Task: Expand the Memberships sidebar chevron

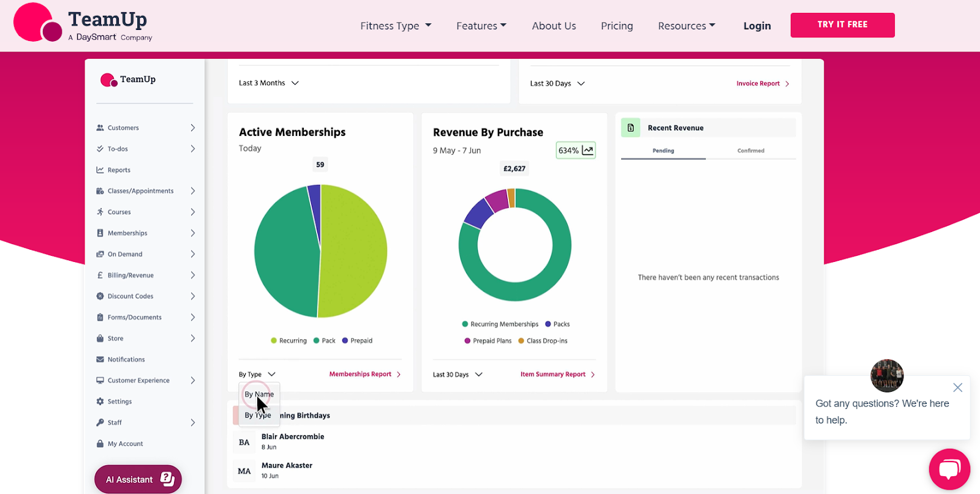Action: pyautogui.click(x=193, y=233)
